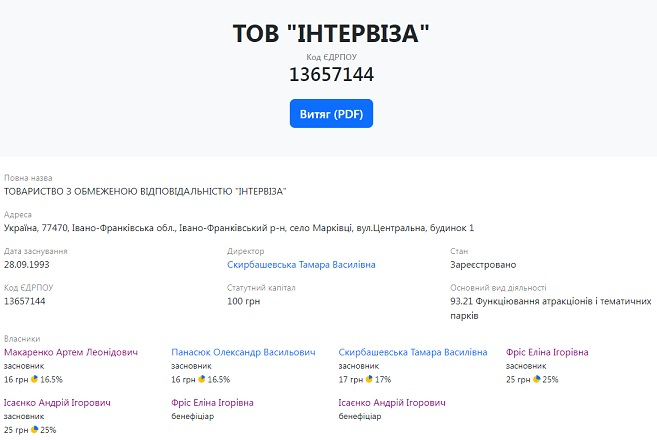
Task: Click pie icon beside Фріс's 25% share
Action: (537, 380)
